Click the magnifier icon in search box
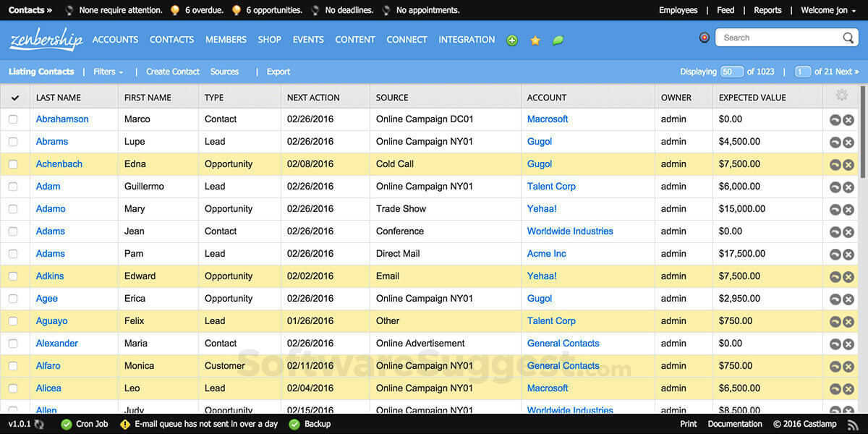 pyautogui.click(x=848, y=38)
